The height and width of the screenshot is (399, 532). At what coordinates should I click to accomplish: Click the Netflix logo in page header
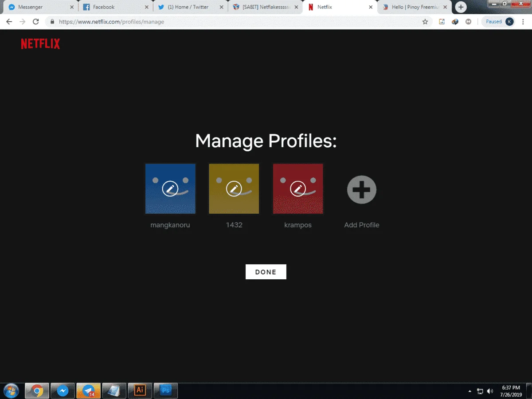point(40,44)
